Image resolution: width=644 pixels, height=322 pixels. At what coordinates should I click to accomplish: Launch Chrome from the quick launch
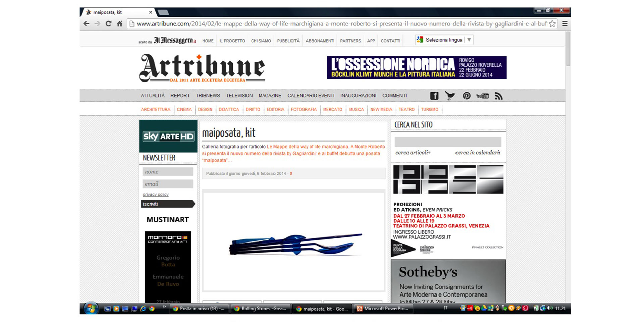152,309
